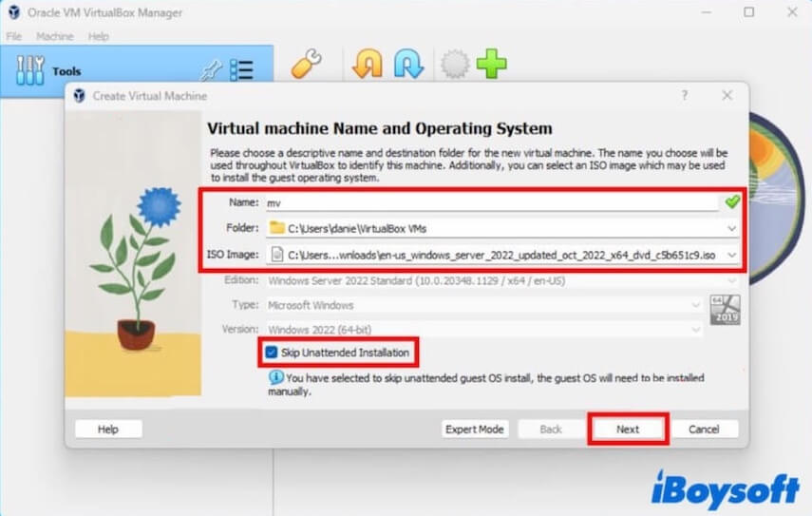
Task: Click into the Name text field
Action: point(492,202)
